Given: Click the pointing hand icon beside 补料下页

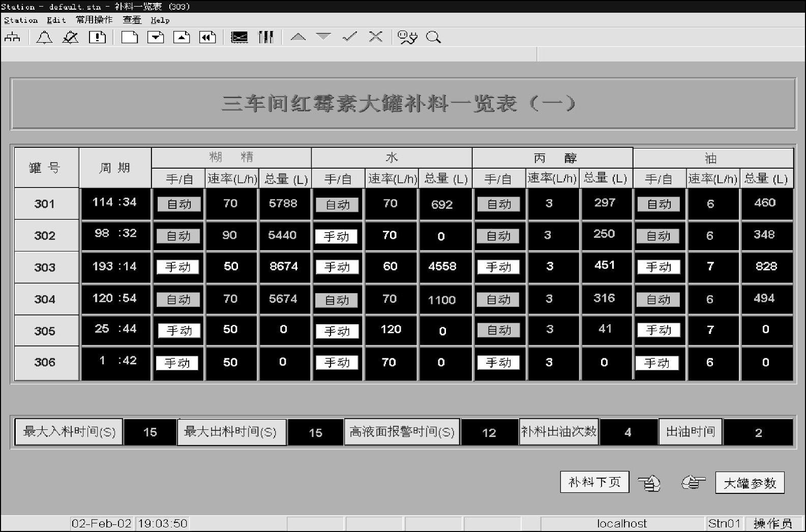Looking at the screenshot, I should tap(649, 482).
